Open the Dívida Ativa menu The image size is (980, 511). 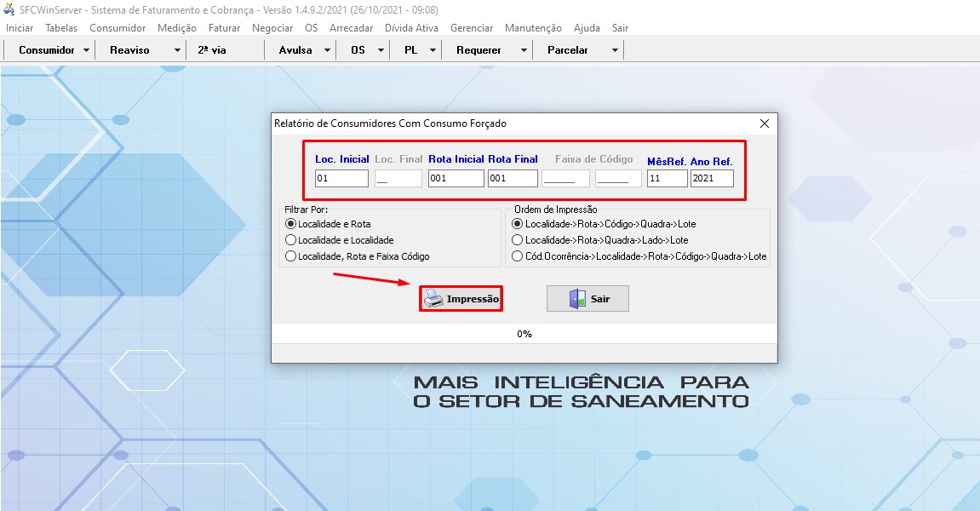(411, 28)
